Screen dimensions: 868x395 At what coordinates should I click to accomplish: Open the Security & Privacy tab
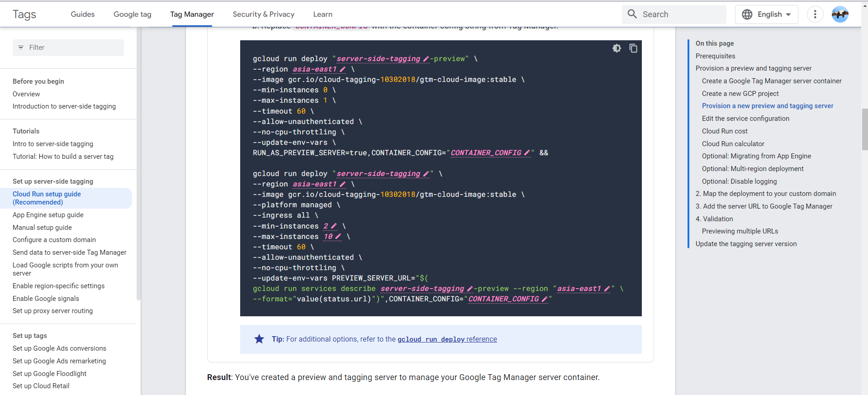pos(263,14)
